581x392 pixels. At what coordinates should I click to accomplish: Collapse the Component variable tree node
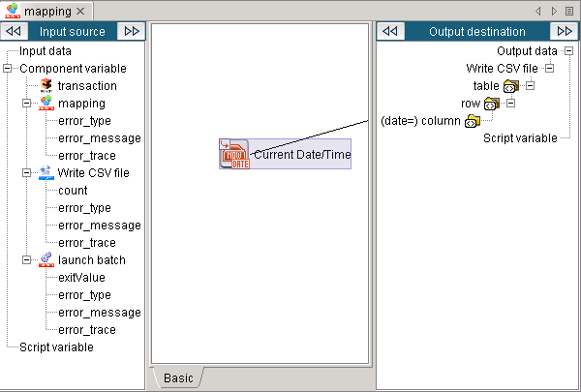point(9,69)
